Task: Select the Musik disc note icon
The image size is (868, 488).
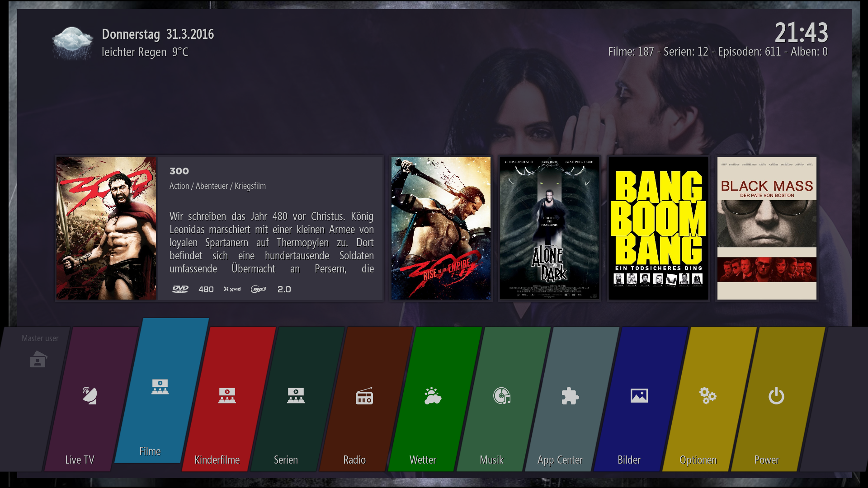Action: coord(502,395)
